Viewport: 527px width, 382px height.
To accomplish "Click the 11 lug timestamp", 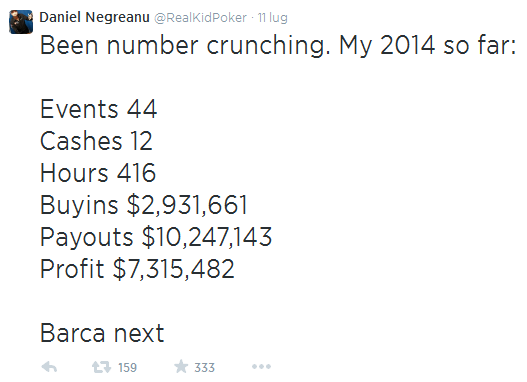I will click(273, 17).
